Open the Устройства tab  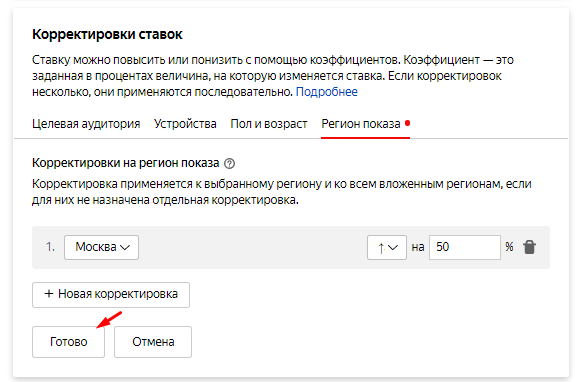click(185, 124)
